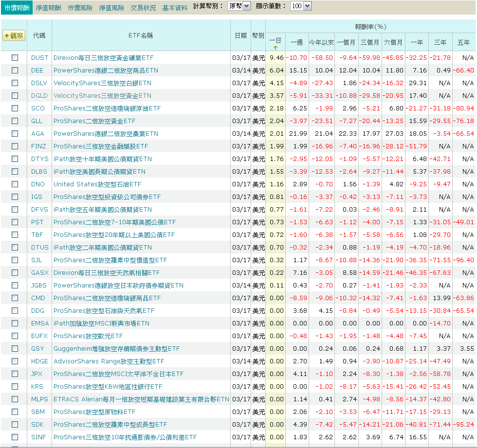Tick the SCO row checkbox

click(x=15, y=108)
